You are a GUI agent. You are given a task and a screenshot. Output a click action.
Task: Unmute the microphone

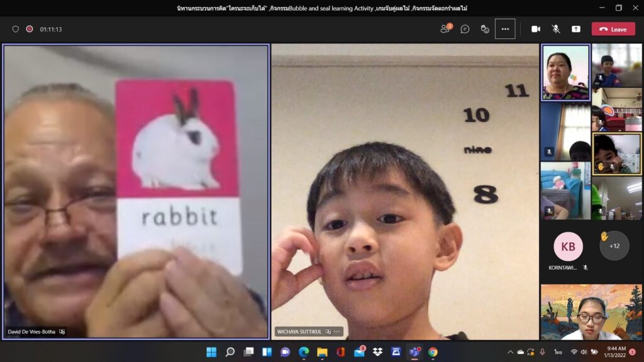(x=556, y=29)
